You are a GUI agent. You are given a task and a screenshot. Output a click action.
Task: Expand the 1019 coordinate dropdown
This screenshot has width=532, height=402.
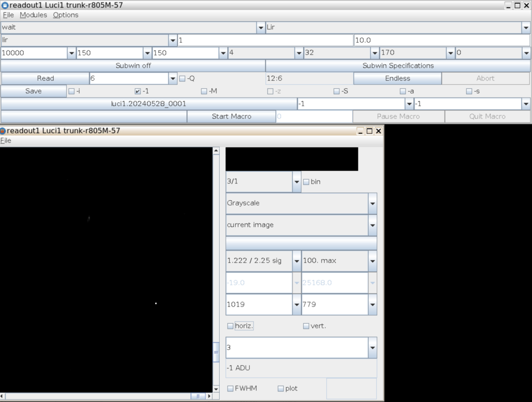pos(296,305)
